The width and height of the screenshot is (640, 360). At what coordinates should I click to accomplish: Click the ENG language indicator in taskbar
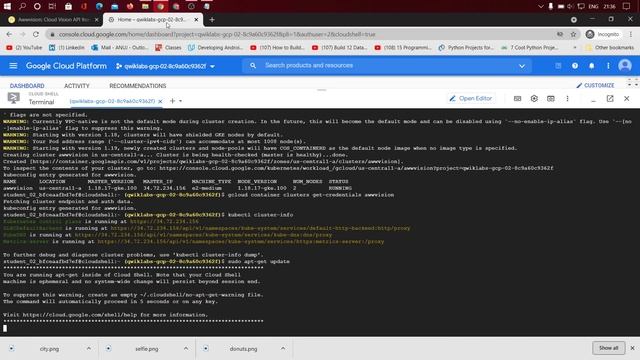pos(593,6)
